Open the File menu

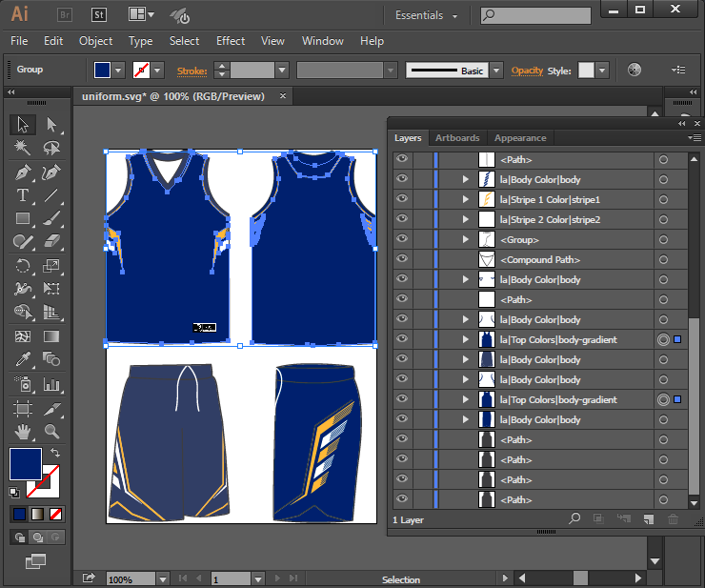point(19,41)
